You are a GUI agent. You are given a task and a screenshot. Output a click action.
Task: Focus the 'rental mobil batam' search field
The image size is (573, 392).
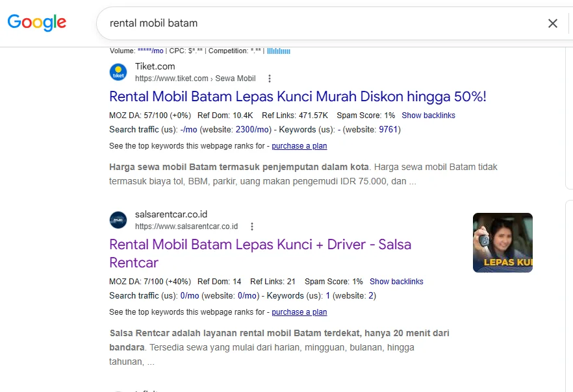[322, 23]
